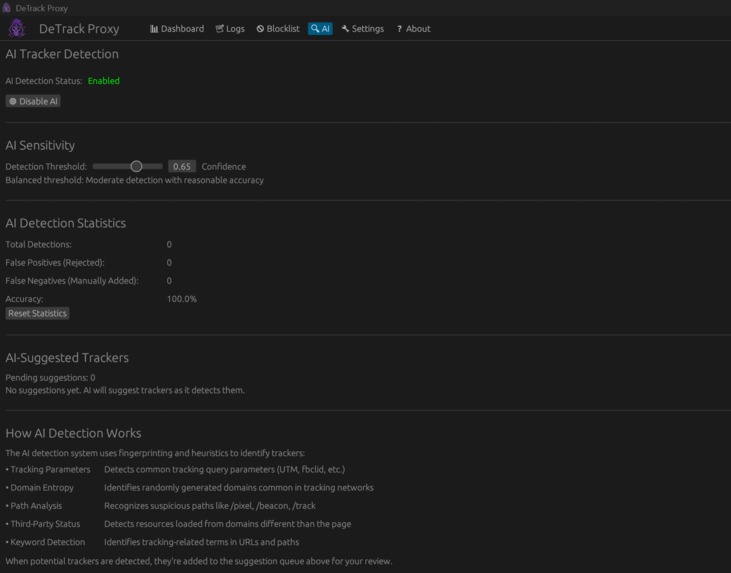This screenshot has width=731, height=573.
Task: Click the 0.65 threshold value field
Action: coord(182,166)
